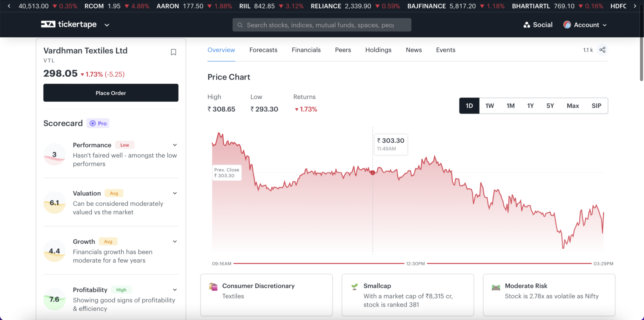Click the tickertape logo

tap(69, 25)
